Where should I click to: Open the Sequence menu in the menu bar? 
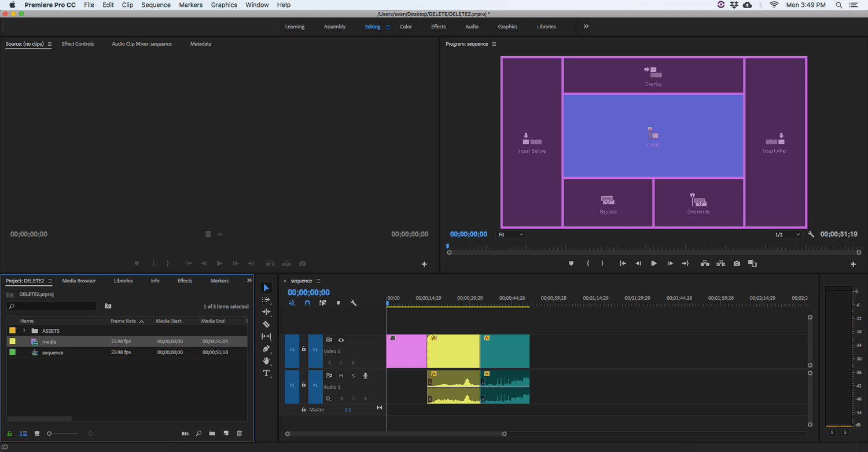[x=156, y=5]
